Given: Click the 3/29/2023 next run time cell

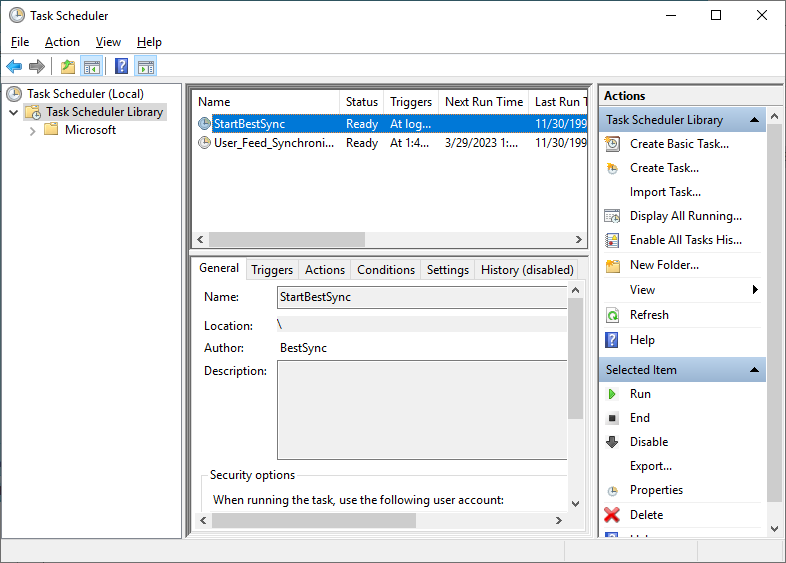Looking at the screenshot, I should pyautogui.click(x=482, y=143).
